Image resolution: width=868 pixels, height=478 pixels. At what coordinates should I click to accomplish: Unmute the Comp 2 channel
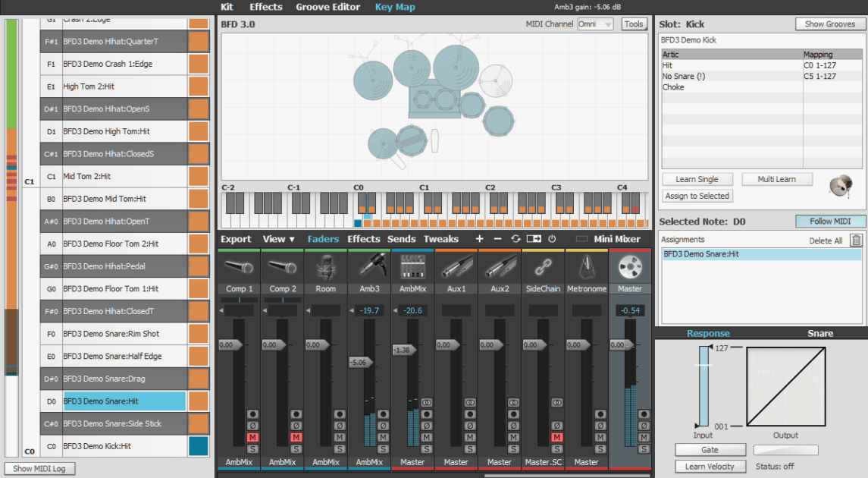point(296,438)
